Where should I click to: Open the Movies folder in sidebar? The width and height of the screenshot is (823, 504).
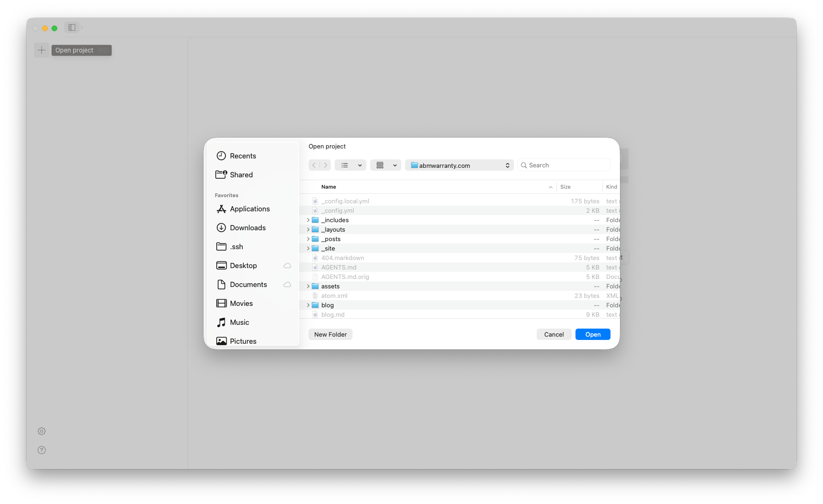coord(241,304)
